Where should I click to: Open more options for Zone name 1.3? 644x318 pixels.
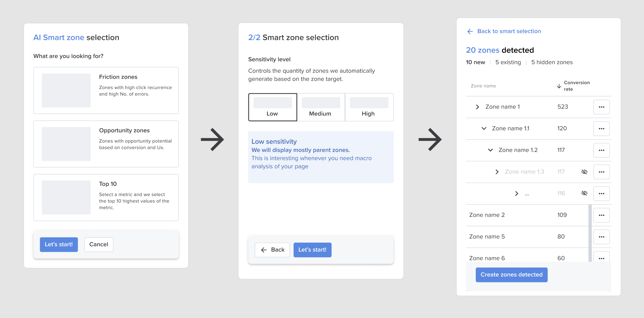pyautogui.click(x=601, y=172)
